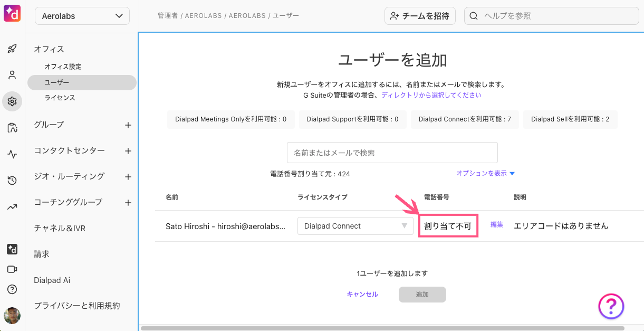The height and width of the screenshot is (331, 644).
Task: Open the video meetings camera icon
Action: point(12,269)
